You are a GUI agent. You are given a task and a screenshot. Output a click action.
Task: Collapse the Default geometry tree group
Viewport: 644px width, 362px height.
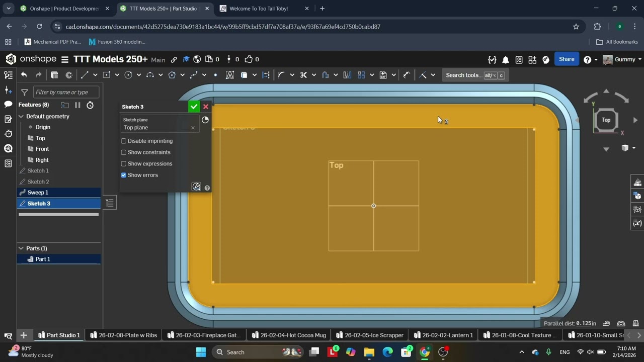21,116
